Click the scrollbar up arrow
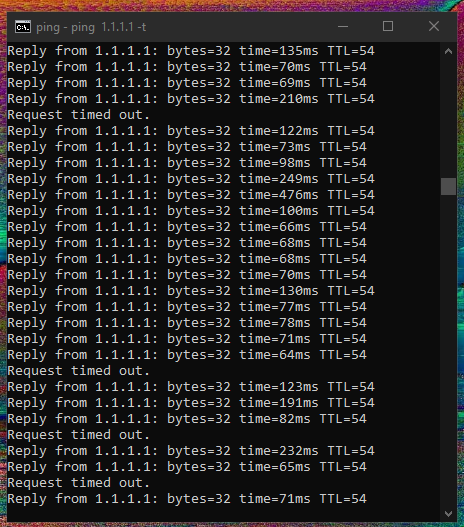The width and height of the screenshot is (464, 527). (448, 51)
